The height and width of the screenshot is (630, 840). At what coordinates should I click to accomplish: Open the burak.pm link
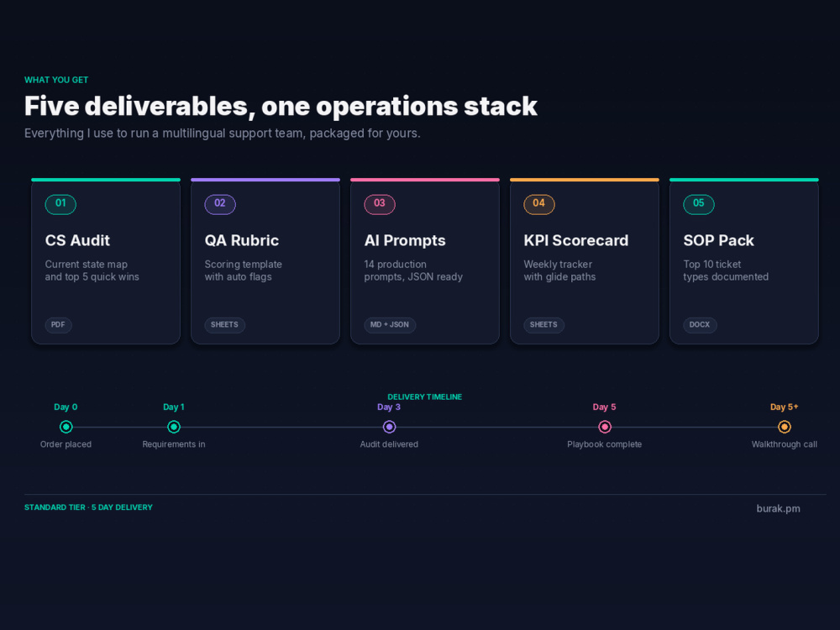[x=778, y=509]
